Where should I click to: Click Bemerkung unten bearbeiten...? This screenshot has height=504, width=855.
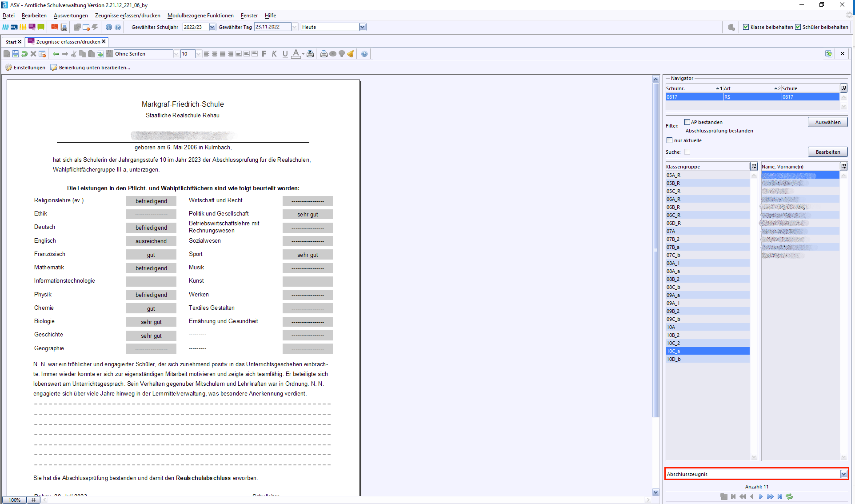[90, 68]
